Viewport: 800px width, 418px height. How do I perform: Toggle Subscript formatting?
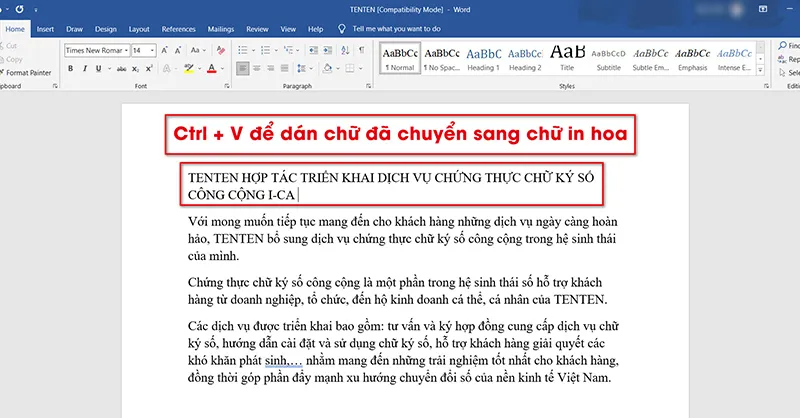[x=135, y=68]
